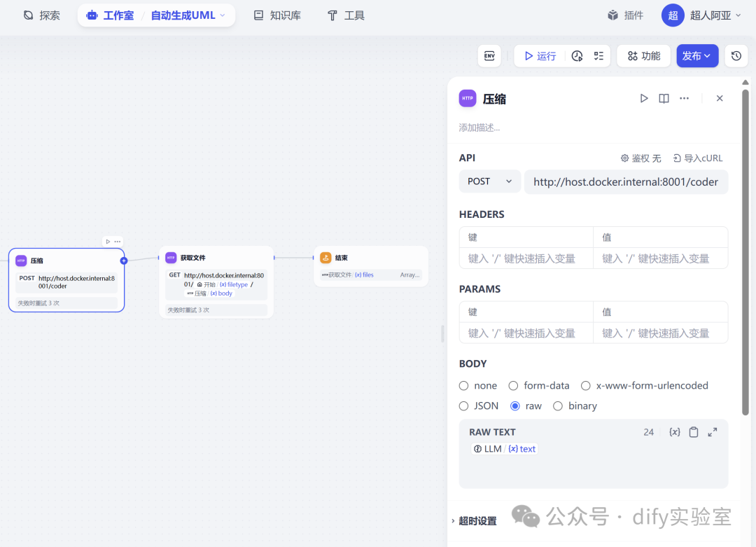Expand RAW TEXT editor to full size

tap(713, 432)
